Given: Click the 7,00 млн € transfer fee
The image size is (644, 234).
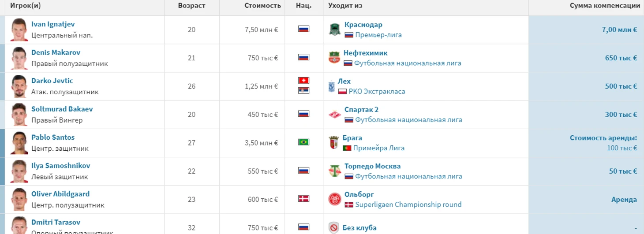Looking at the screenshot, I should point(619,30).
